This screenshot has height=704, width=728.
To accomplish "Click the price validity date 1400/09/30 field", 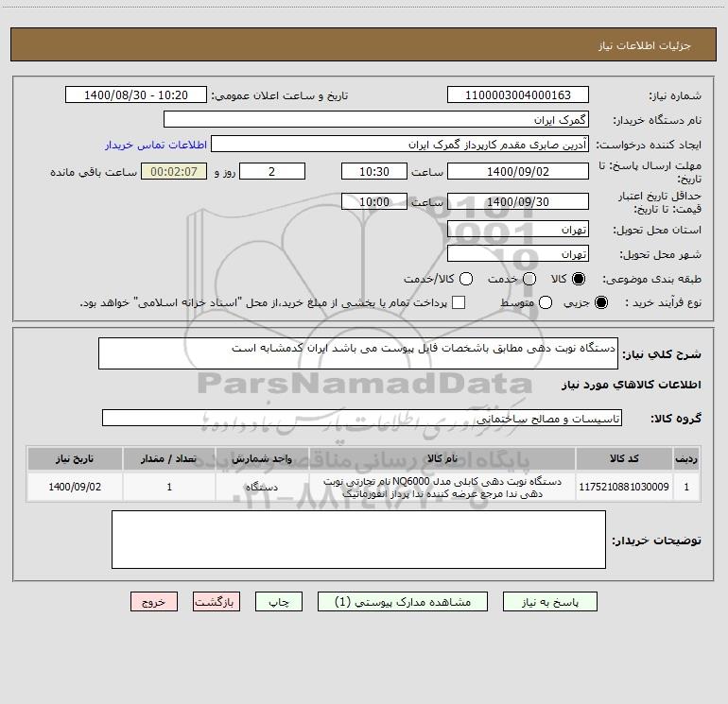I will tap(518, 201).
